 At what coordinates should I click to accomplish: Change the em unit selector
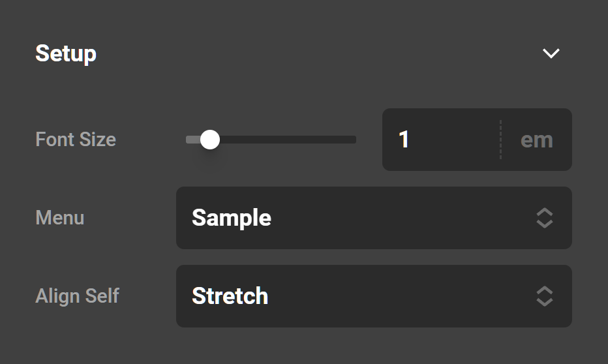coord(536,140)
